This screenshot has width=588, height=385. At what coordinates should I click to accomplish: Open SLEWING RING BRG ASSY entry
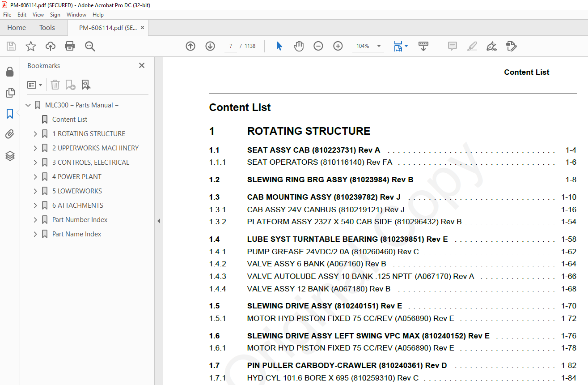pyautogui.click(x=330, y=180)
